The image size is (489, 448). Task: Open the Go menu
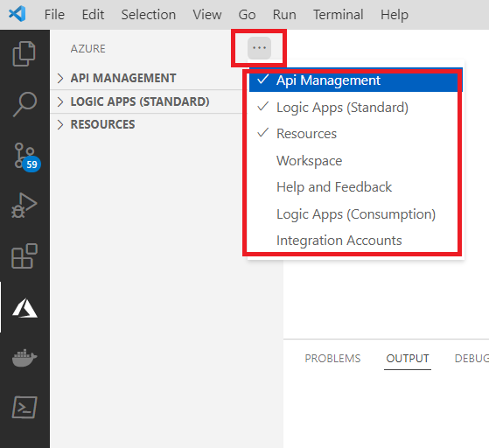point(247,15)
